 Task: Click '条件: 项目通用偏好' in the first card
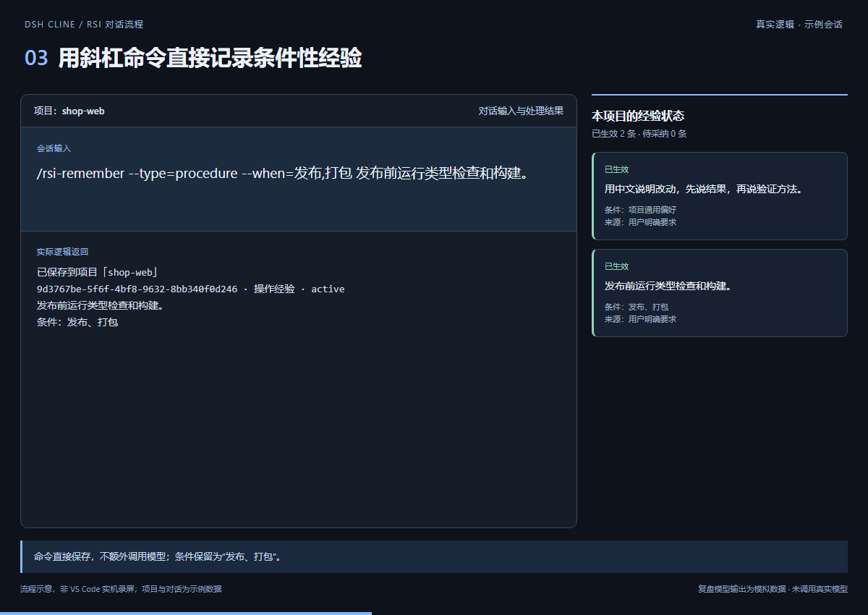(640, 210)
